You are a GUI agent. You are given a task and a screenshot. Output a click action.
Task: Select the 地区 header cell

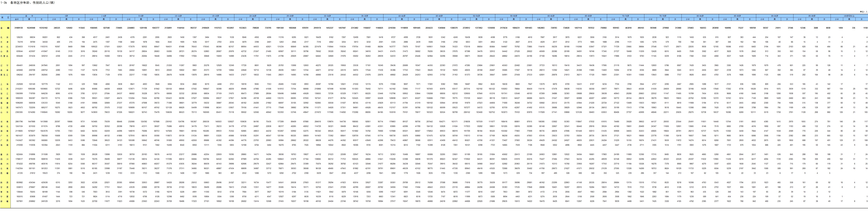click(x=5, y=17)
